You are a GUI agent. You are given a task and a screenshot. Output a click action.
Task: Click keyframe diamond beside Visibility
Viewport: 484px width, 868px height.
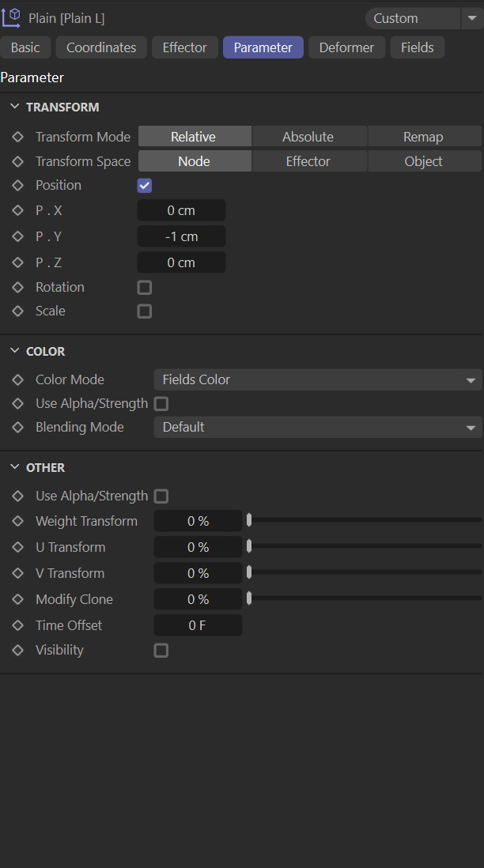pyautogui.click(x=18, y=650)
